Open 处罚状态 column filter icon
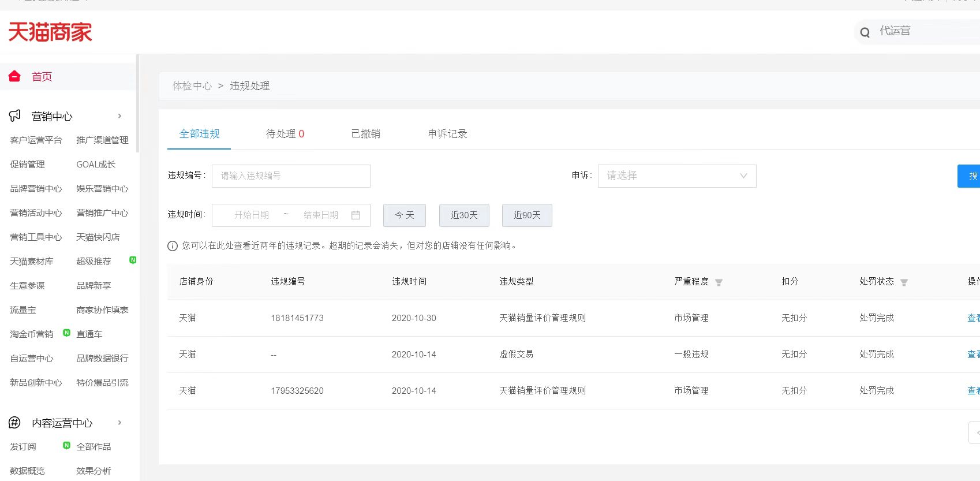This screenshot has height=481, width=980. (x=904, y=282)
